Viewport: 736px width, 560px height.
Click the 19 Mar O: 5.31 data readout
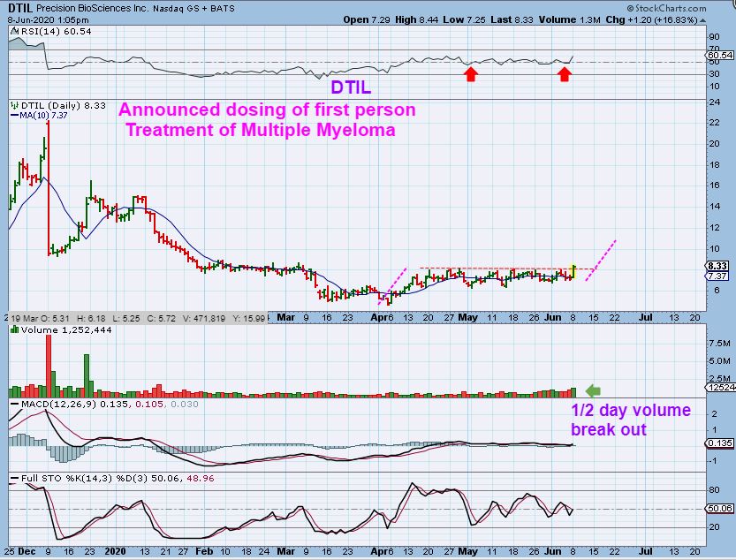tap(39, 318)
